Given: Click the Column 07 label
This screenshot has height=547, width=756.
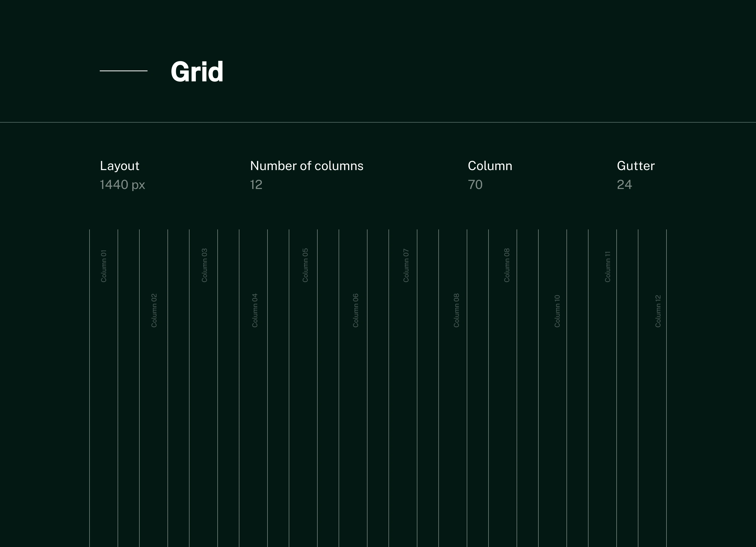Looking at the screenshot, I should pos(406,265).
